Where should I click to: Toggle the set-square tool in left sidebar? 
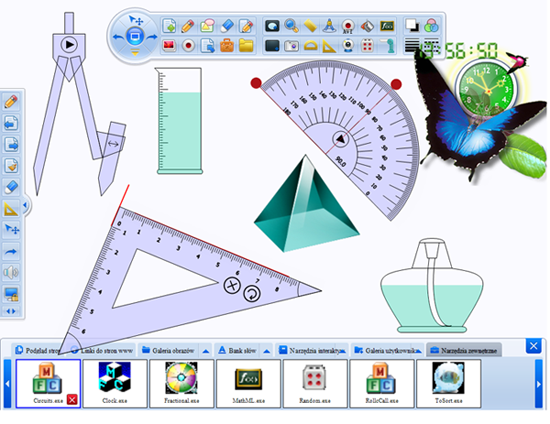click(x=11, y=209)
